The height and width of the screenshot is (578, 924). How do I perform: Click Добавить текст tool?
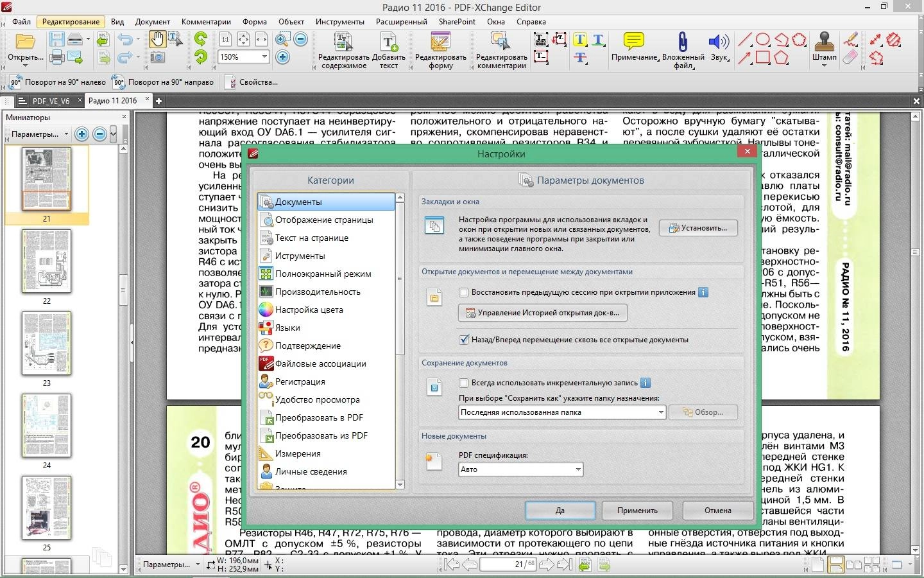click(389, 51)
